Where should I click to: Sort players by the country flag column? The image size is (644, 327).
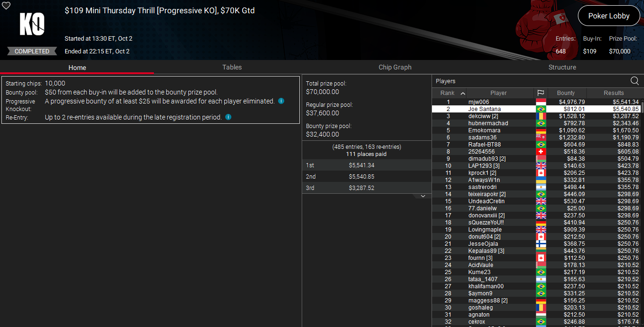pos(541,93)
